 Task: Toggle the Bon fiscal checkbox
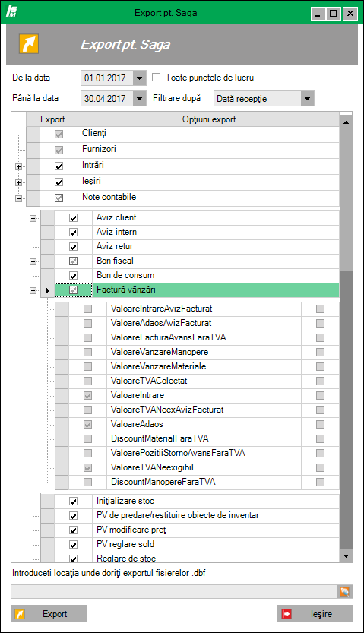coord(73,261)
